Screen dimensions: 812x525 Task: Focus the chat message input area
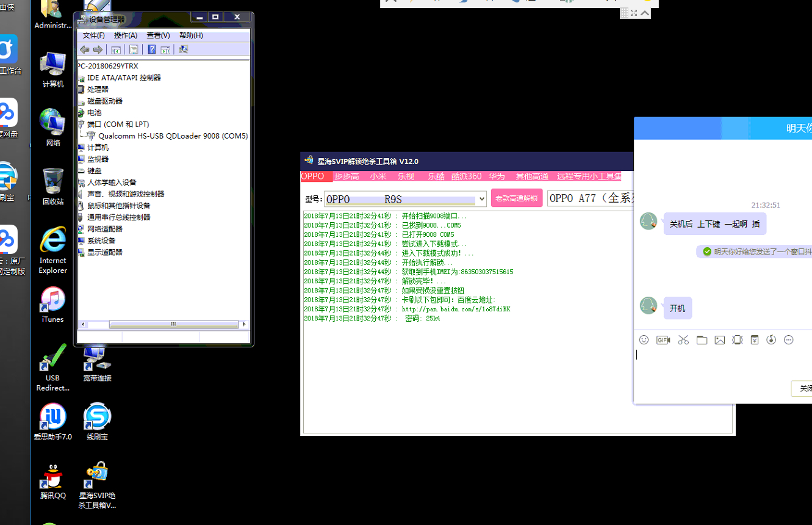click(723, 363)
